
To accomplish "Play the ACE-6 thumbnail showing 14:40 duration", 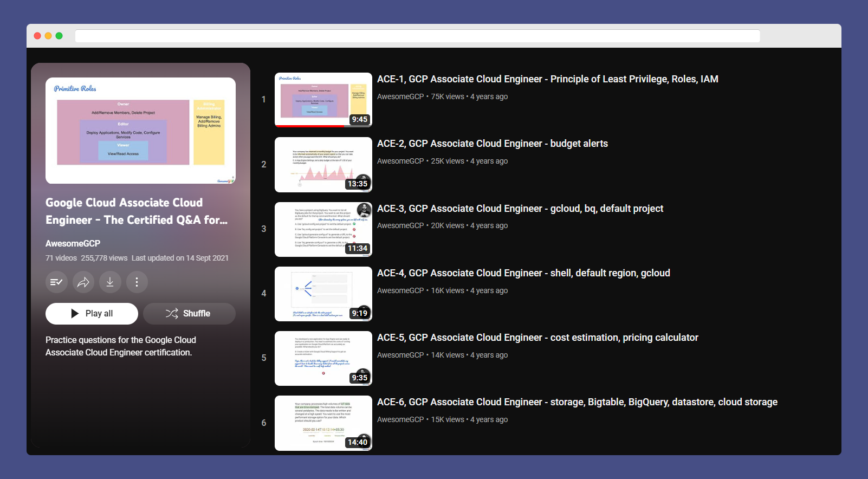I will click(x=323, y=423).
